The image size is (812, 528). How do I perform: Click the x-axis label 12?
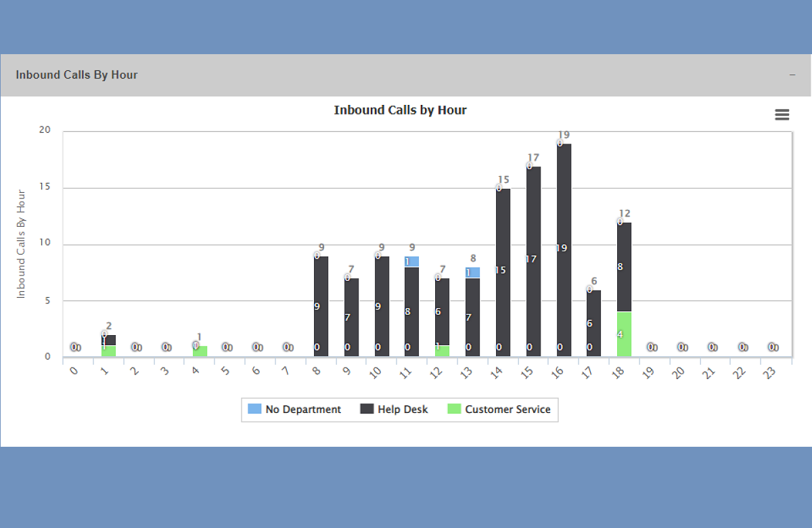click(x=436, y=372)
